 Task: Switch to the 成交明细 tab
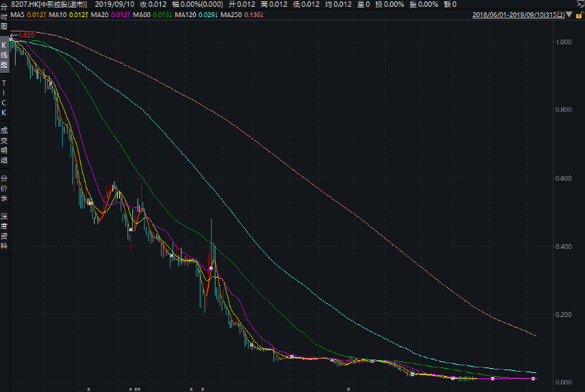pyautogui.click(x=4, y=145)
